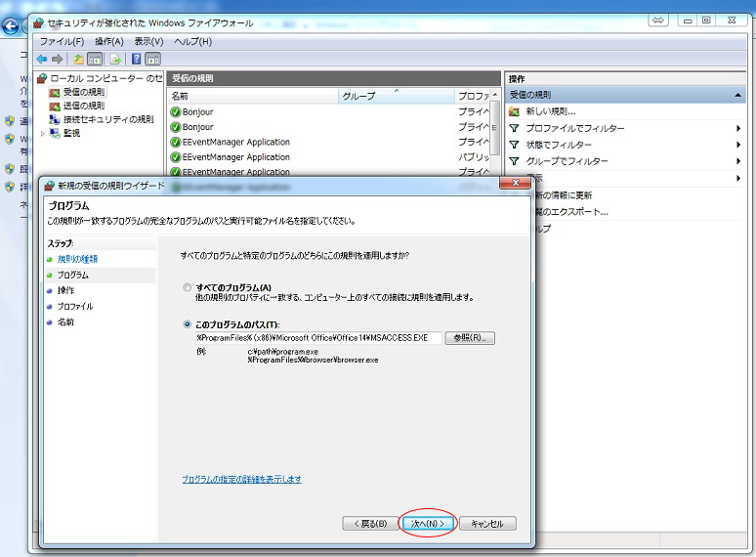Select the このプログラムのパス(T) radio button

[x=188, y=324]
